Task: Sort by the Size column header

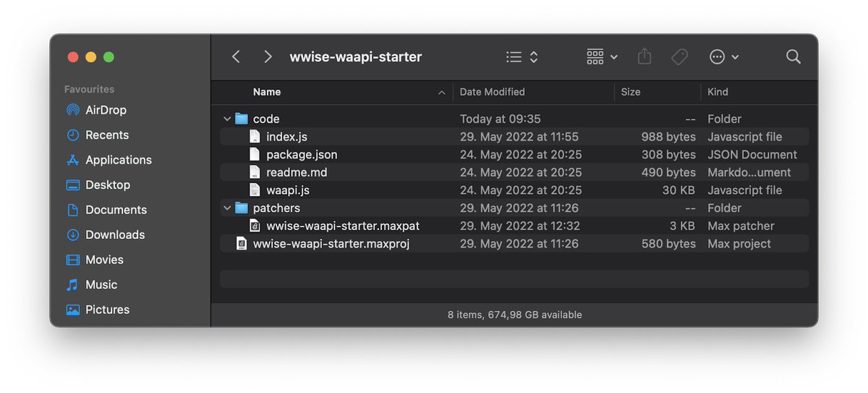Action: point(631,92)
